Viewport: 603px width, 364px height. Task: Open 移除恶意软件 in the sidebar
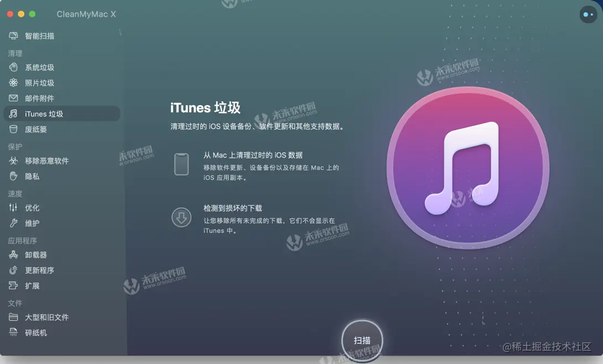coord(61,160)
